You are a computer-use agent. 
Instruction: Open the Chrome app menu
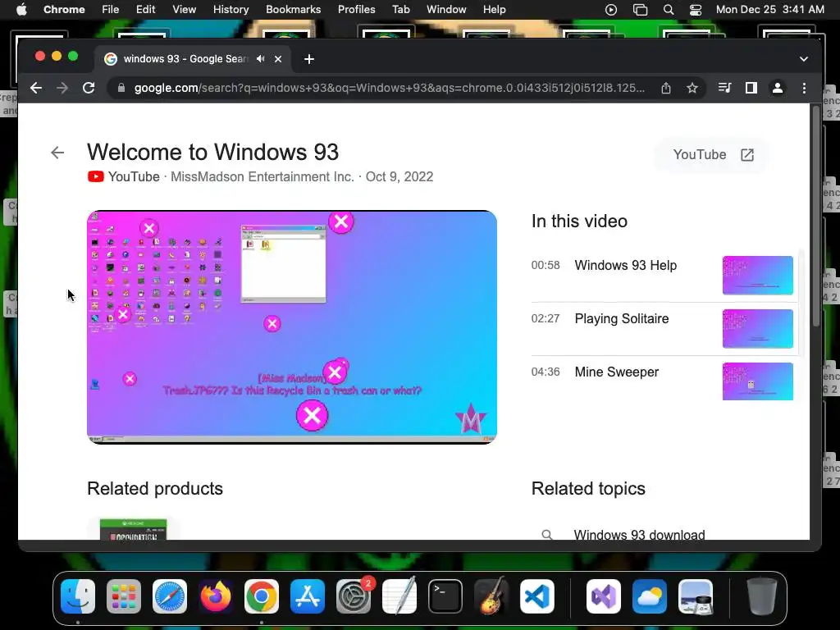64,10
